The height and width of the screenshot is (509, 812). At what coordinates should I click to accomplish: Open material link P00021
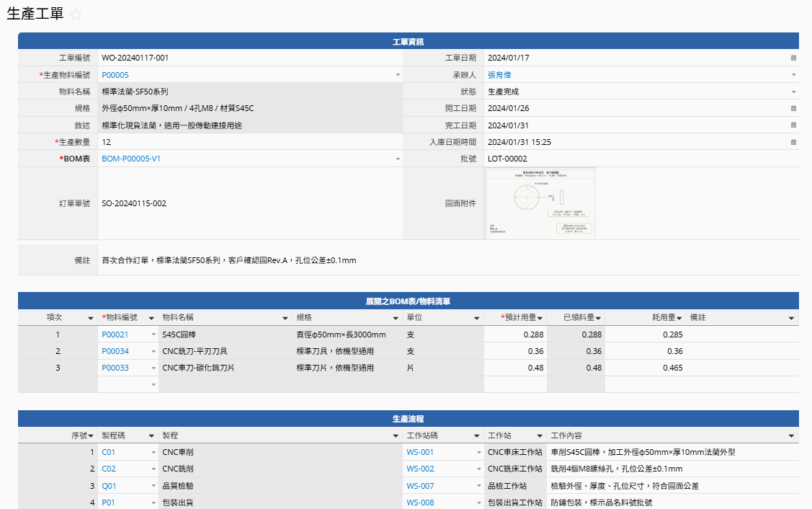click(x=115, y=335)
